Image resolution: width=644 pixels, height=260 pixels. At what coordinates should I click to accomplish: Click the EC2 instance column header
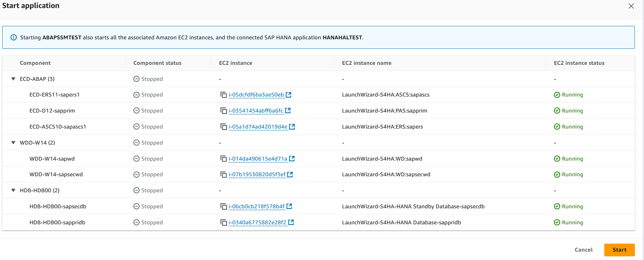coord(235,63)
